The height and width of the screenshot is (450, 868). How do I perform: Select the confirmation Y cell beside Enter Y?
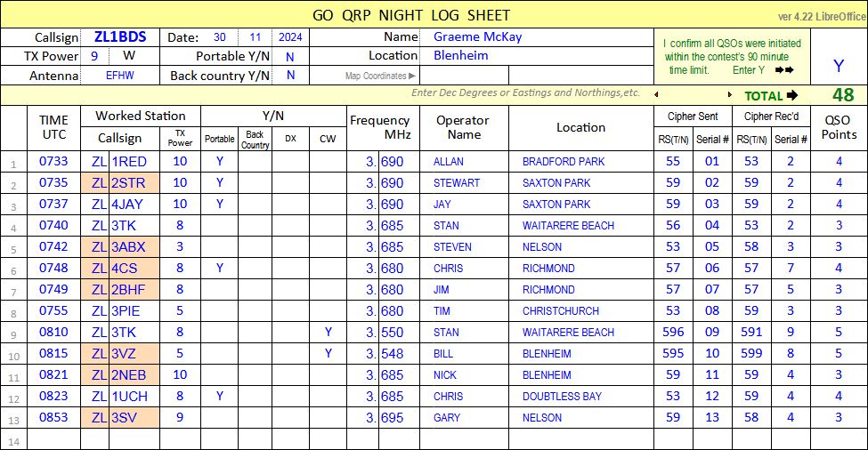tap(838, 66)
